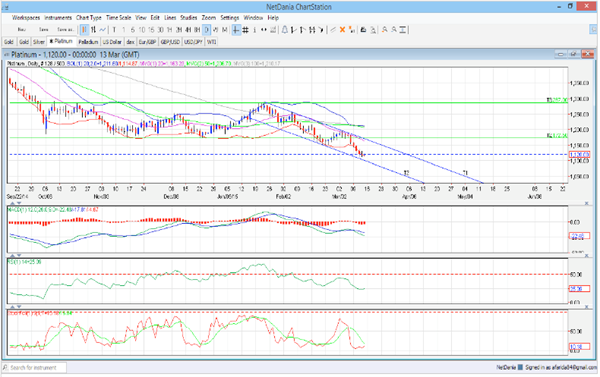
Task: Click the alert bell icon
Action: point(284,29)
